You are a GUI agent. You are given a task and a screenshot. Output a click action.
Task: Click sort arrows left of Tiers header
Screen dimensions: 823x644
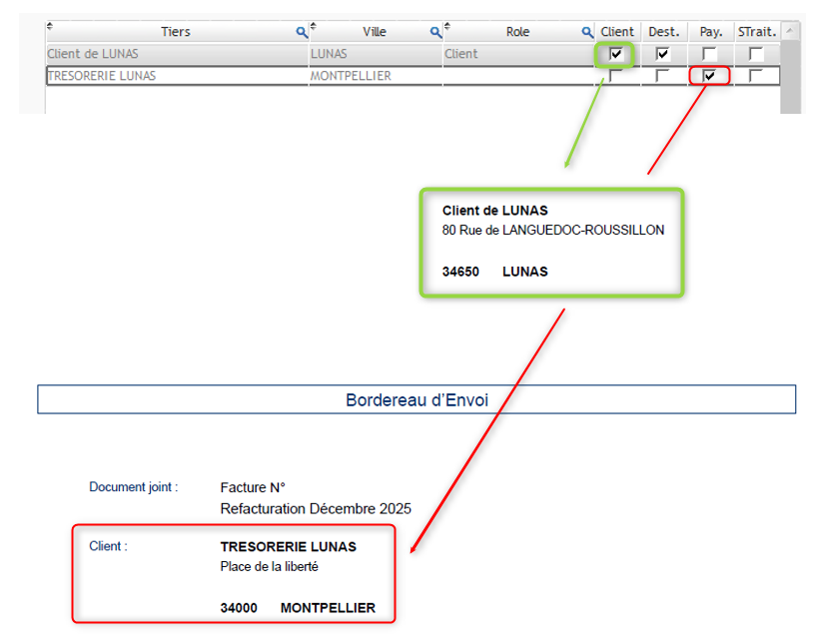tap(51, 27)
